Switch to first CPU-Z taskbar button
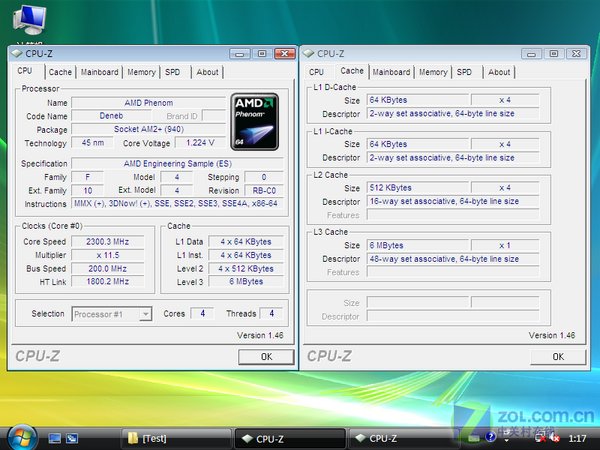Image resolution: width=600 pixels, height=450 pixels. coord(290,439)
